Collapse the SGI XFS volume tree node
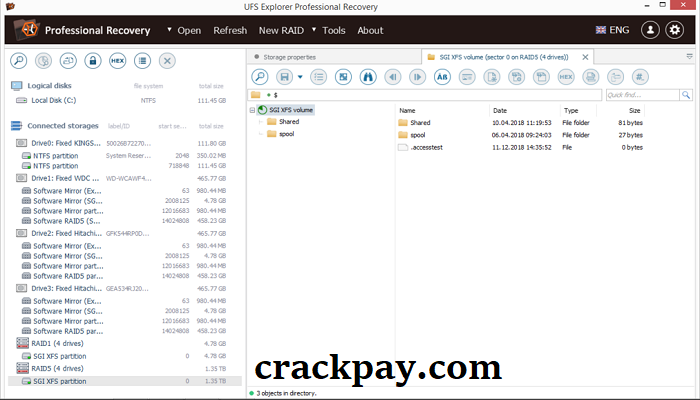The width and height of the screenshot is (700, 400). click(252, 110)
